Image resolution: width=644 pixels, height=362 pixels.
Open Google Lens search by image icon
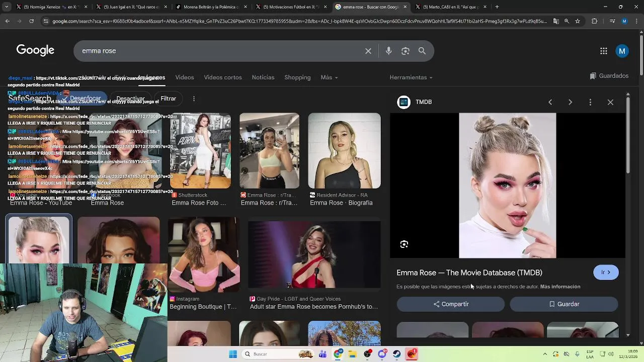406,51
